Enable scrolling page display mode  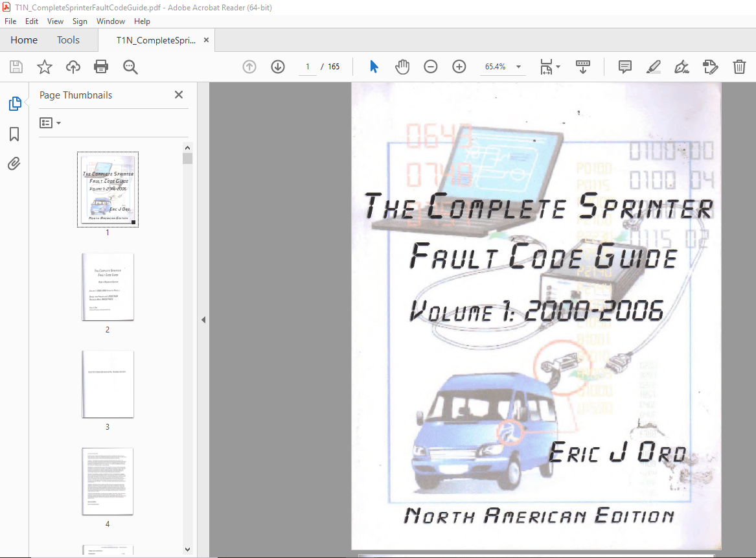point(583,66)
